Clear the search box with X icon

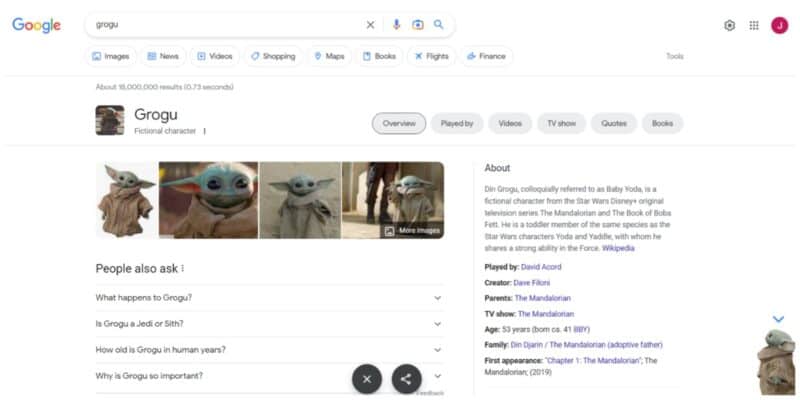coord(370,24)
